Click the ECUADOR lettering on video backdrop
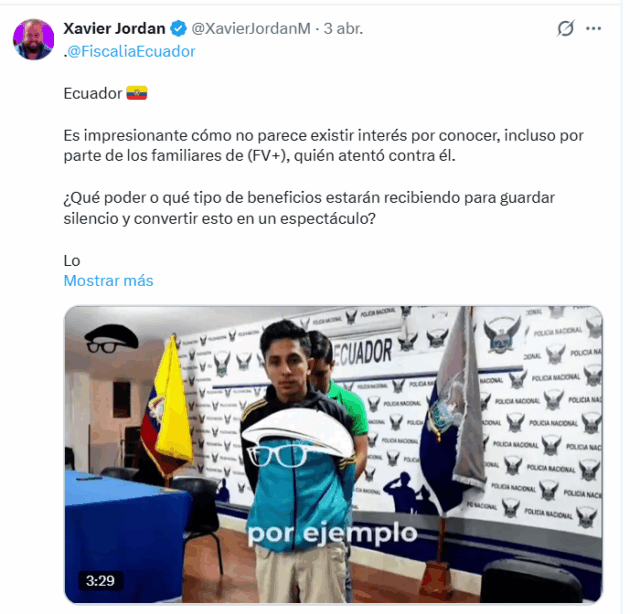 point(362,352)
